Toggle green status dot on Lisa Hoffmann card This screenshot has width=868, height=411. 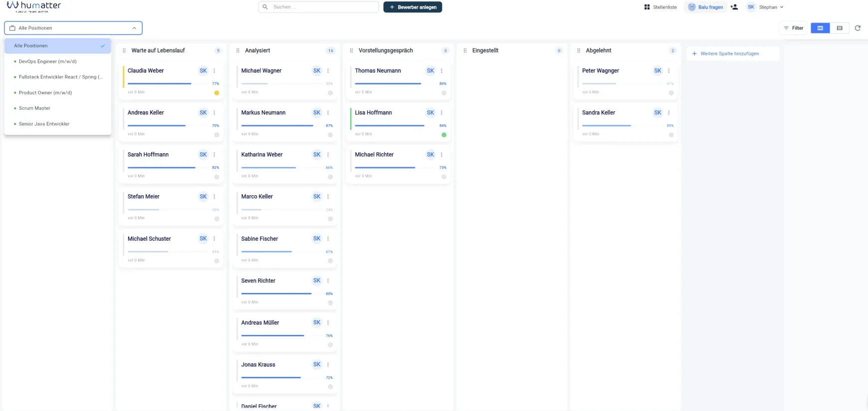pos(444,135)
